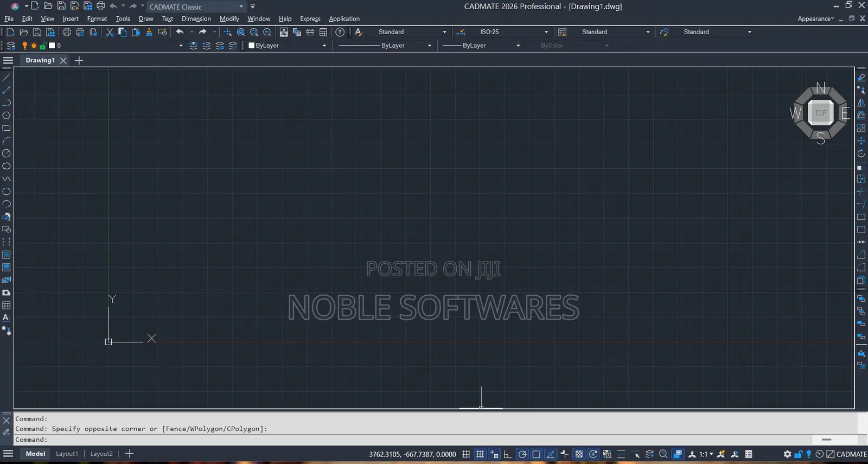868x464 pixels.
Task: Select the Arc draw tool
Action: click(x=7, y=141)
